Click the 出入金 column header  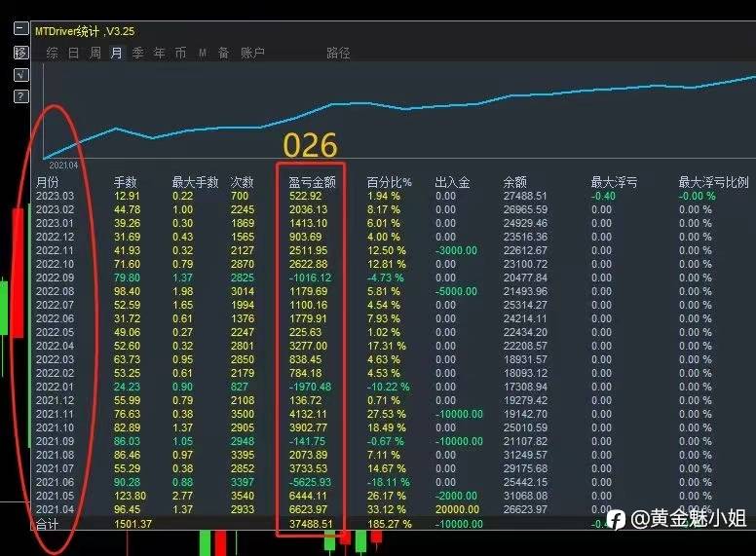click(x=452, y=182)
